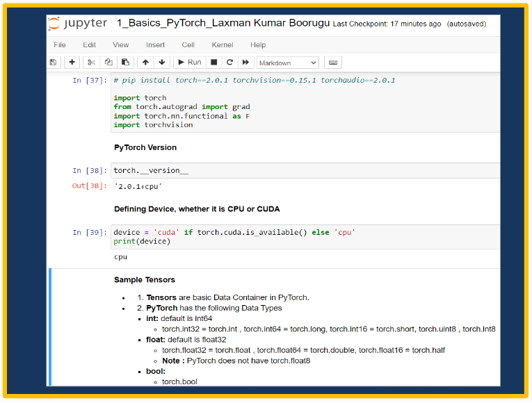
Task: Select the PyTorch Version heading cell
Action: pyautogui.click(x=145, y=147)
